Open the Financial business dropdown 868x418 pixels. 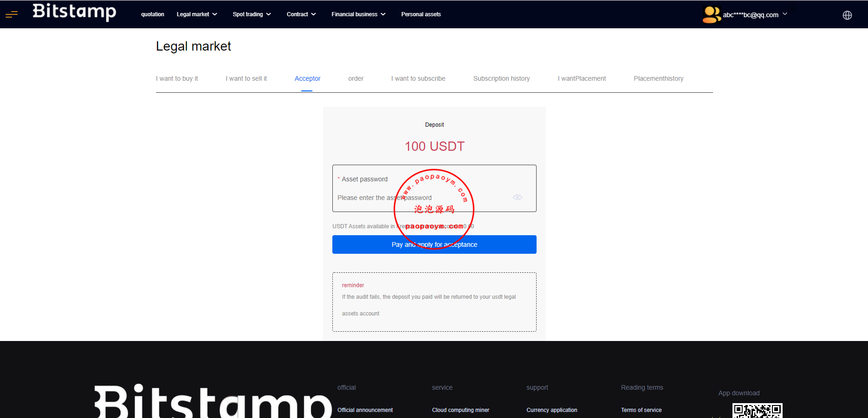click(x=358, y=14)
